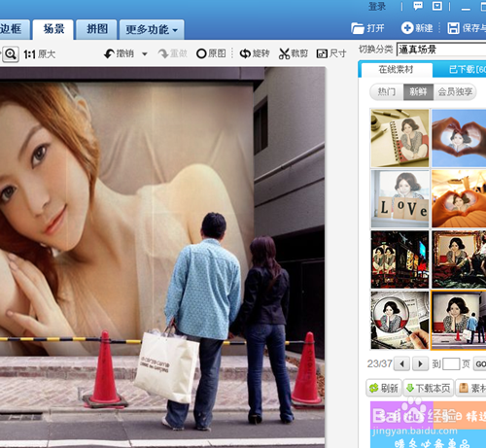Click the 登录 login link
The image size is (486, 448).
coord(377,7)
